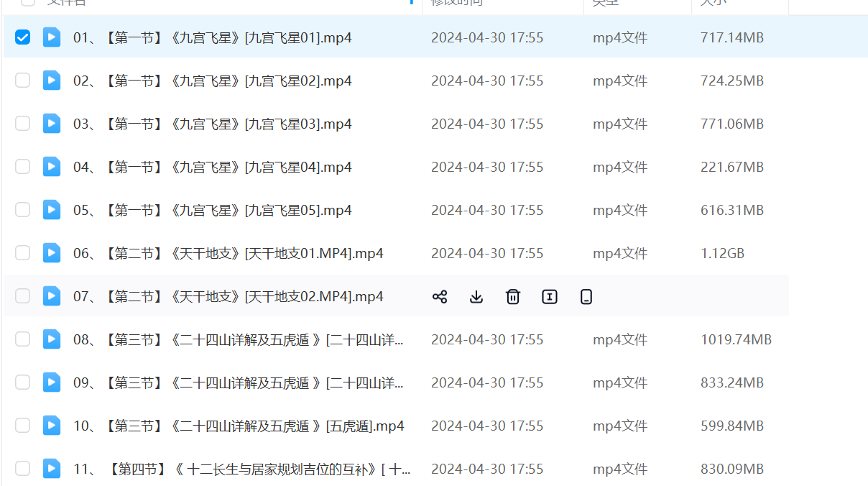Click the video icon of 10 五虎遁.mp4

coord(52,426)
